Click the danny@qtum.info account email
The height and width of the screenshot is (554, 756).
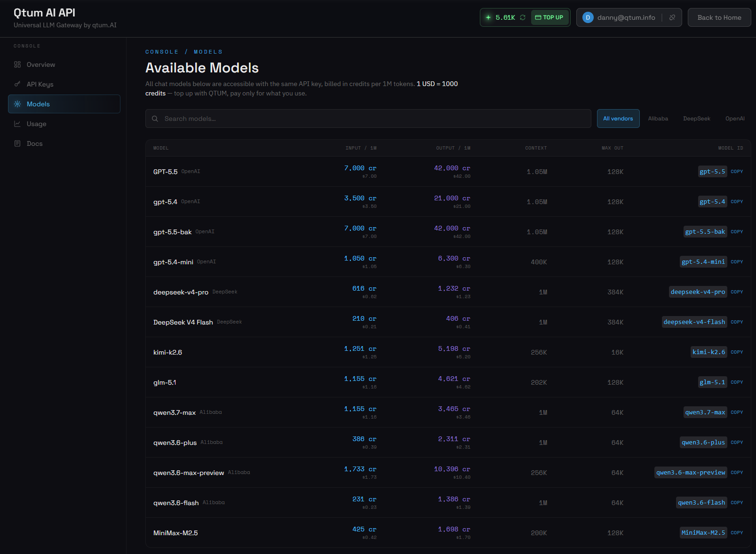(x=626, y=17)
